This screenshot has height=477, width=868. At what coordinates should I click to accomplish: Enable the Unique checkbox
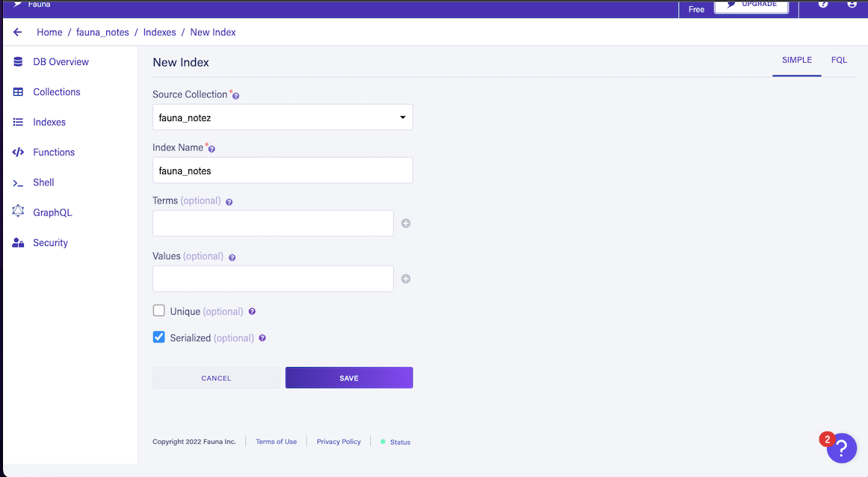point(159,310)
